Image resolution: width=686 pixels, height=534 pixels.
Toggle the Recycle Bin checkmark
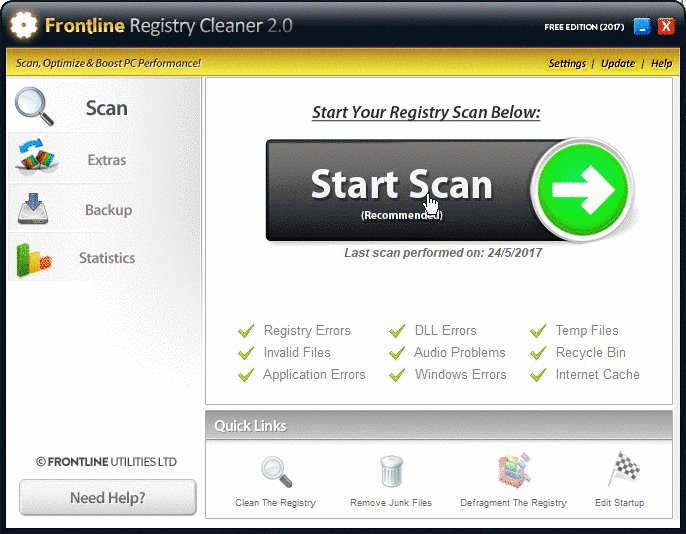538,353
